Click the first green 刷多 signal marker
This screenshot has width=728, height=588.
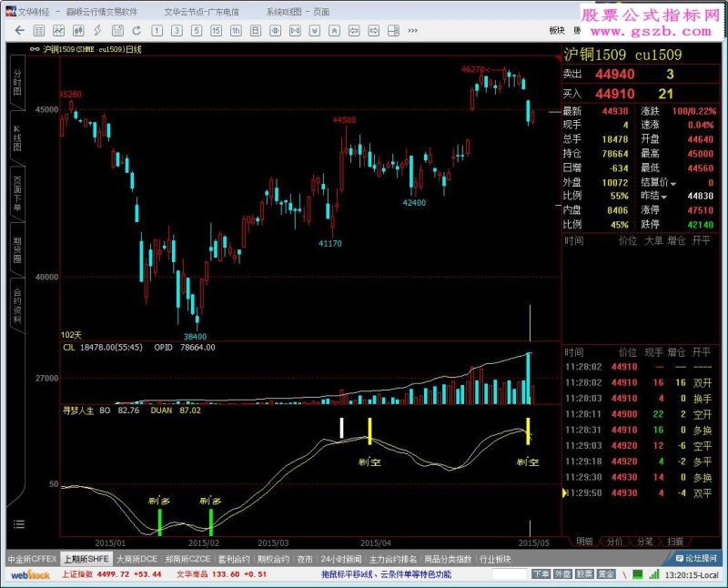(x=160, y=522)
